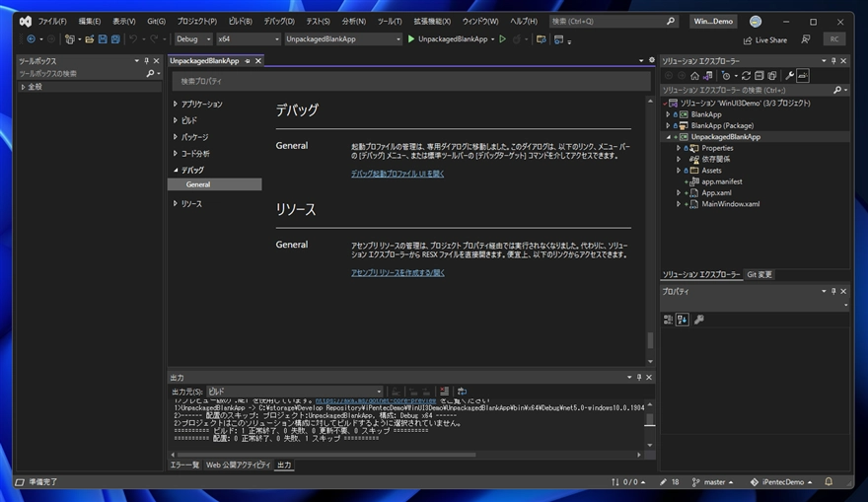Viewport: 868px width, 502px height.
Task: Select General under デバッグ category
Action: coord(215,184)
